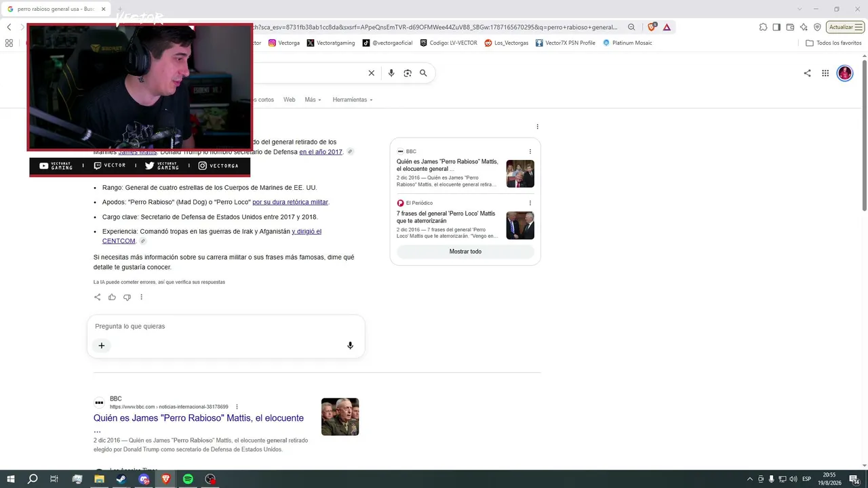
Task: Open El Periódico card options menu
Action: (530, 203)
